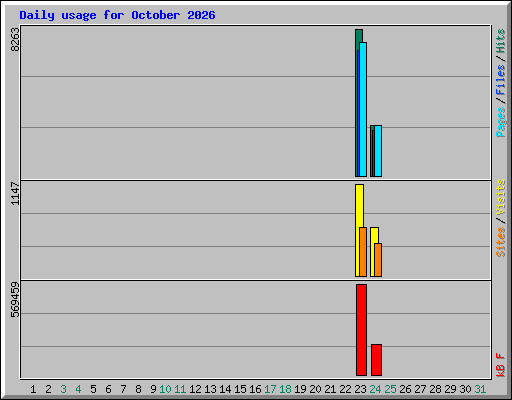Click day label 20 on the axis
This screenshot has height=400, width=512.
coord(315,389)
